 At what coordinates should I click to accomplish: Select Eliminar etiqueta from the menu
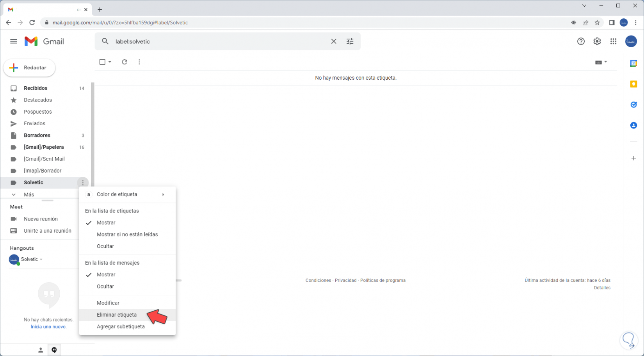pos(127,315)
